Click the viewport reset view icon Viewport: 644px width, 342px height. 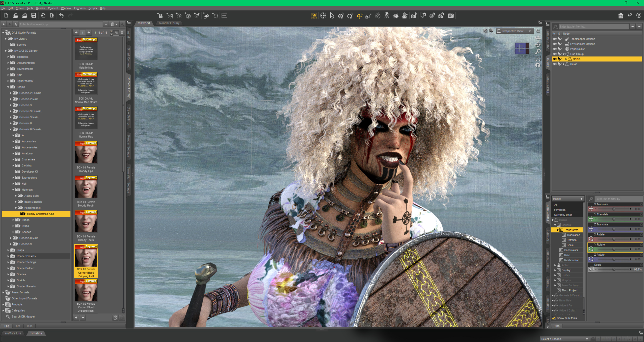click(538, 65)
